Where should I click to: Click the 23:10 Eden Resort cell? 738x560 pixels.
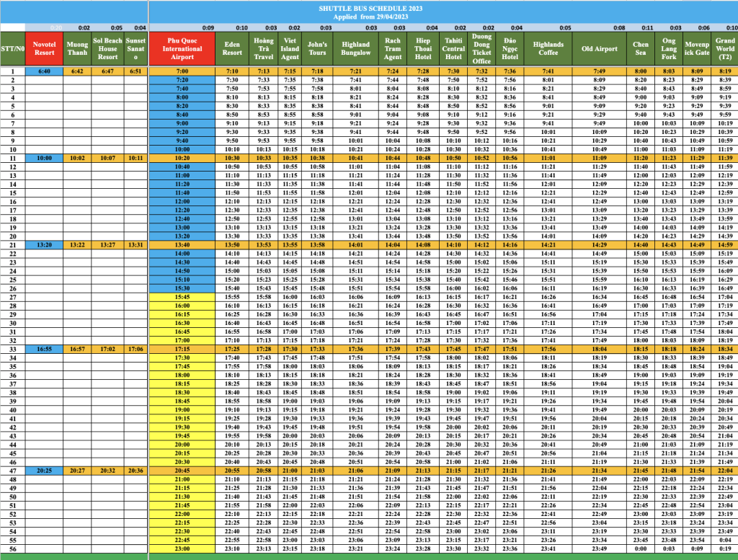click(232, 548)
